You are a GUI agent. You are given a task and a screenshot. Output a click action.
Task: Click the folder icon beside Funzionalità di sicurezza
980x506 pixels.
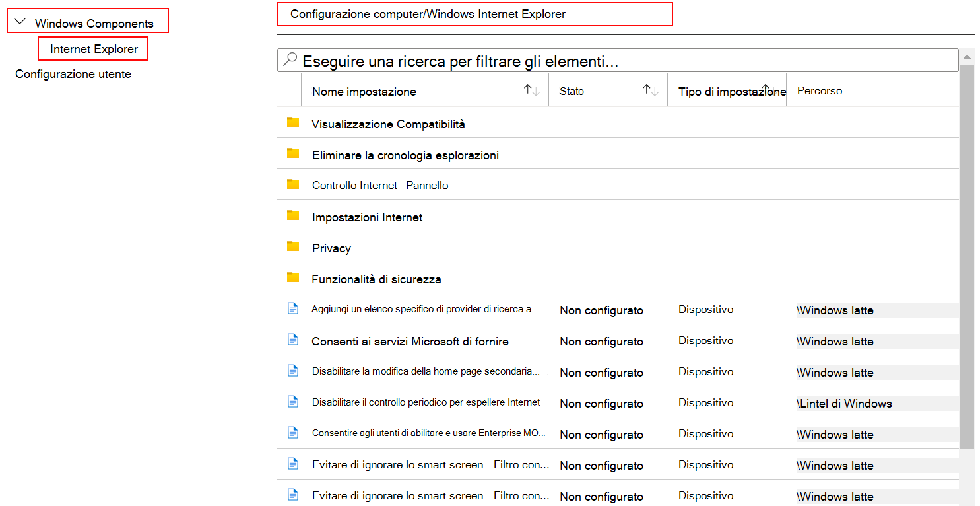click(293, 277)
